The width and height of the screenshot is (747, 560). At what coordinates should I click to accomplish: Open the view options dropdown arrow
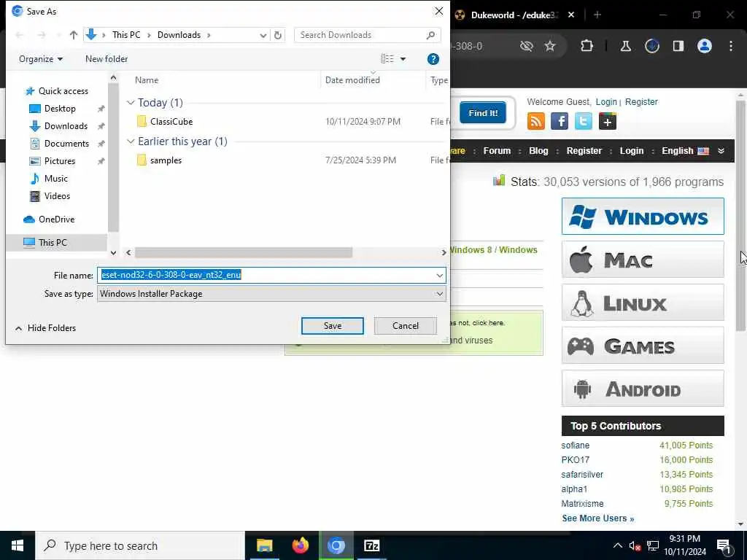403,59
